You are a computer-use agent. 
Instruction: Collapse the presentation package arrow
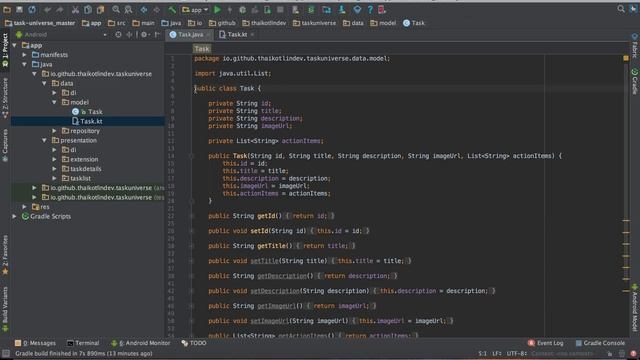(x=44, y=140)
